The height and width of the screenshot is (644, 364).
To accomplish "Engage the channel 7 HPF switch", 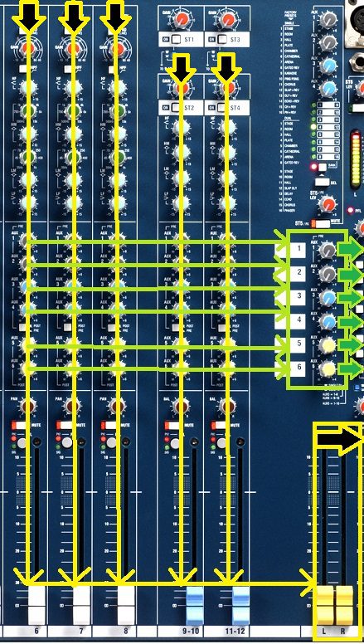I will tap(70, 69).
